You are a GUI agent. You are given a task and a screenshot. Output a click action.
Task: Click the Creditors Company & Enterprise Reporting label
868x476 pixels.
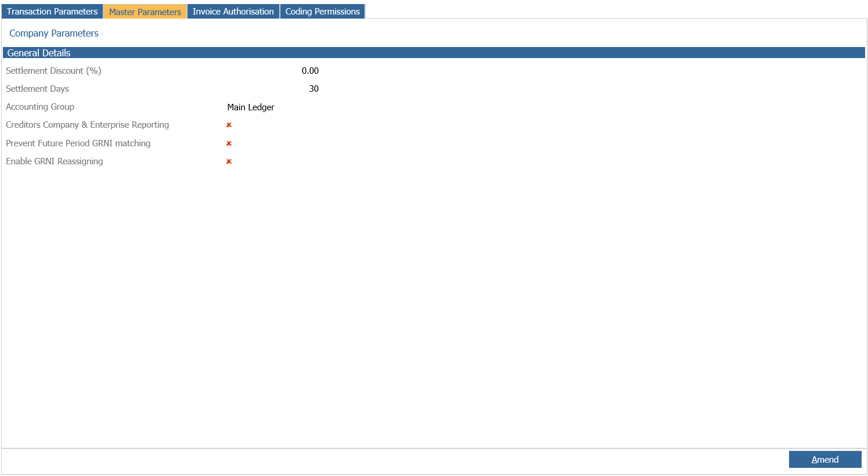87,125
